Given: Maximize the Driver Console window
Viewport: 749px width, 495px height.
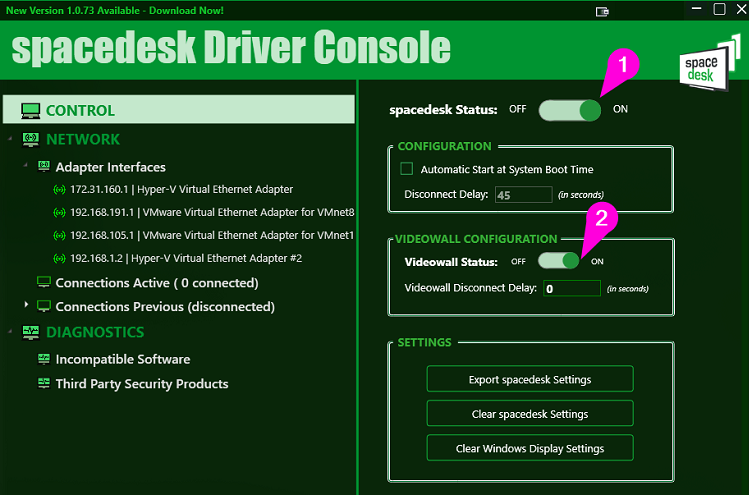Looking at the screenshot, I should (x=719, y=9).
